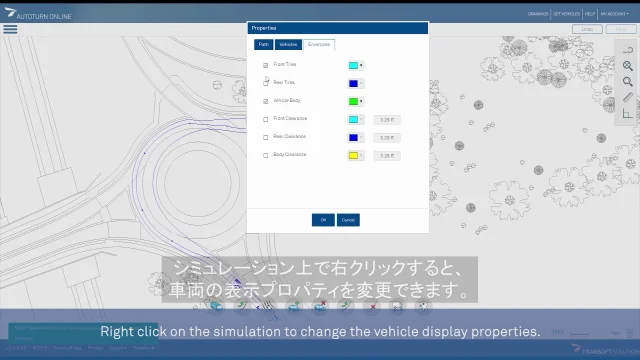640x360 pixels.
Task: Open the Drawings menu
Action: click(x=538, y=14)
